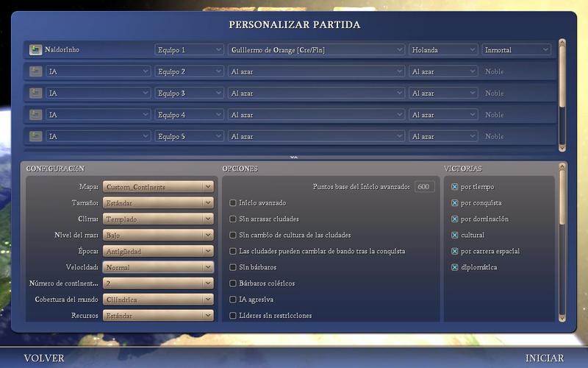Open the Inmortal difficulty dropdown
The image size is (588, 368).
[516, 50]
